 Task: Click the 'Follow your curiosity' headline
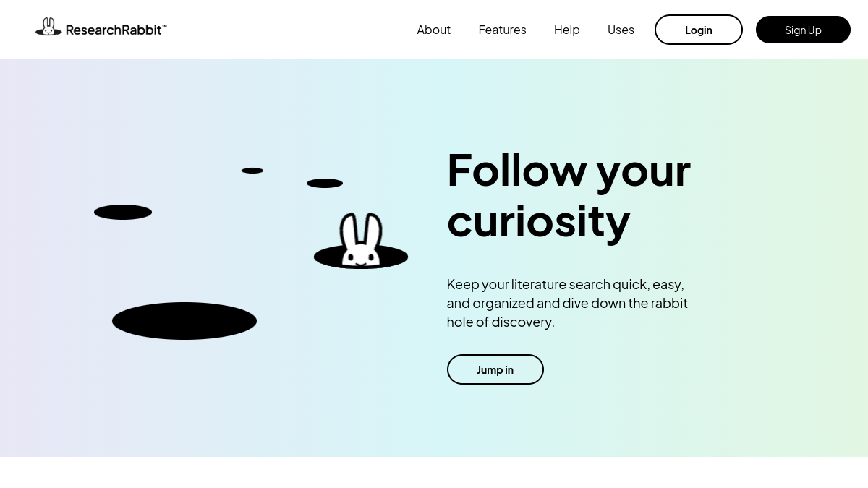tap(569, 194)
